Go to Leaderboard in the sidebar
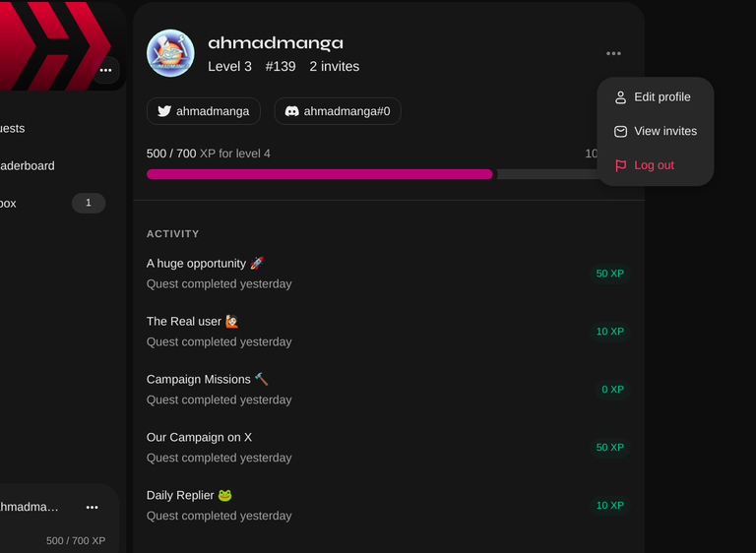 pyautogui.click(x=28, y=166)
